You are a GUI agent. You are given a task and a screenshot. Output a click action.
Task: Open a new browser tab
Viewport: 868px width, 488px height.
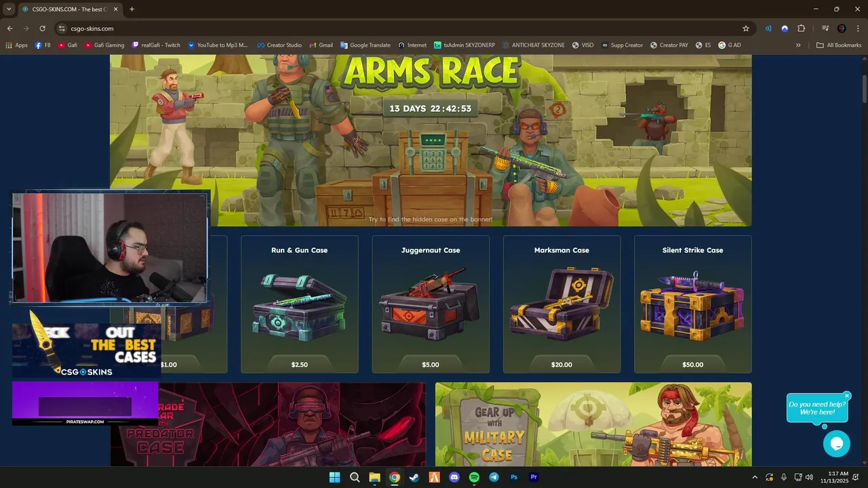point(132,9)
